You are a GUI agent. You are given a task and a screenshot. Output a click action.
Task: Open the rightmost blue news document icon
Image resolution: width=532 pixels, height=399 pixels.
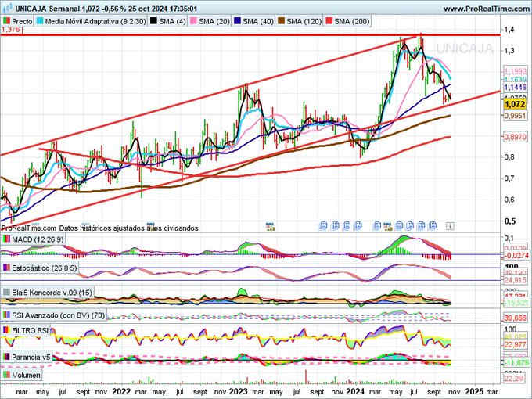(433, 225)
